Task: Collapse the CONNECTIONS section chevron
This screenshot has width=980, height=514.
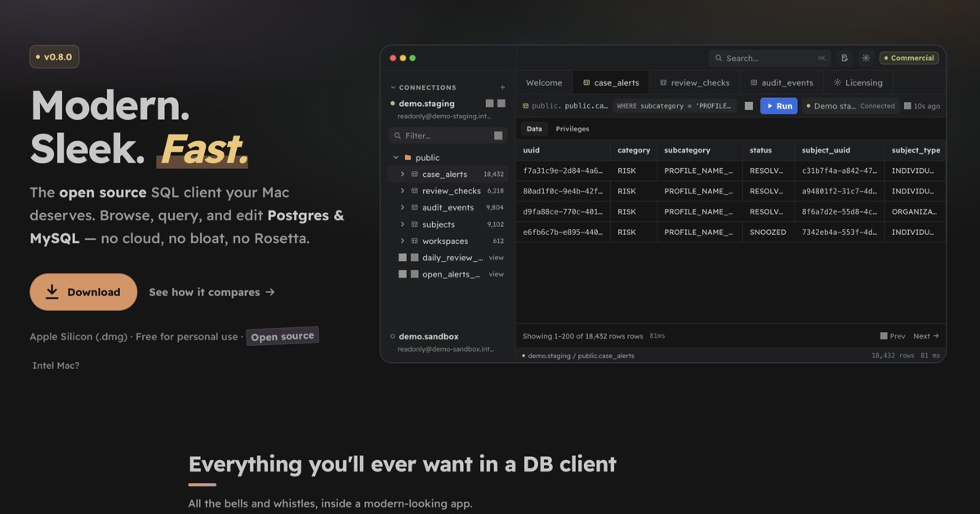Action: click(393, 87)
